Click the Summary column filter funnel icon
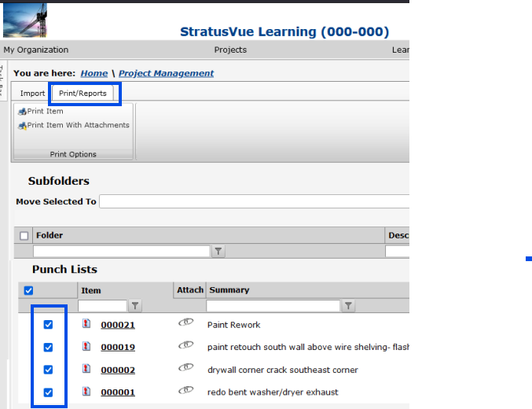 348,306
